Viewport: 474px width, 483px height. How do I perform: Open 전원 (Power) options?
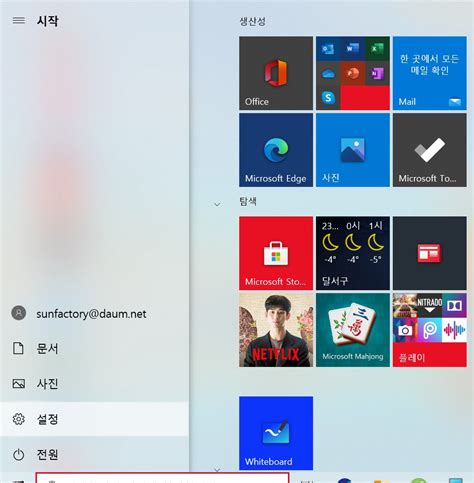[94, 454]
